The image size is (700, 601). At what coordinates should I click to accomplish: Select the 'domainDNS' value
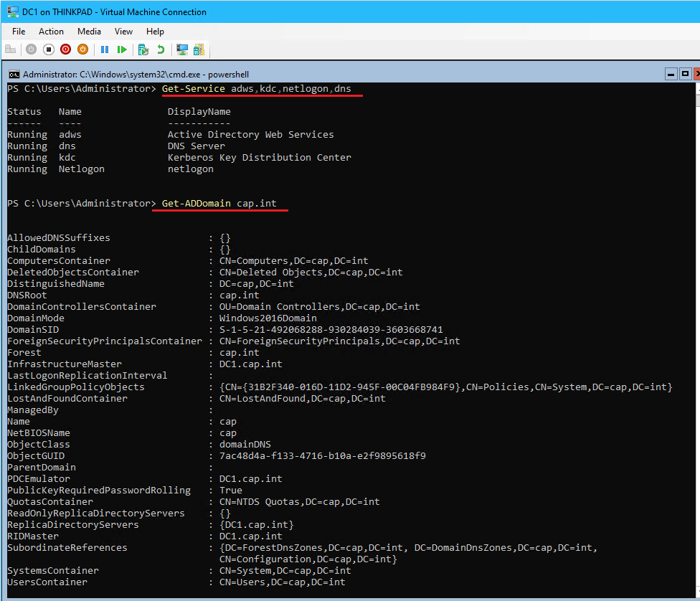point(245,444)
